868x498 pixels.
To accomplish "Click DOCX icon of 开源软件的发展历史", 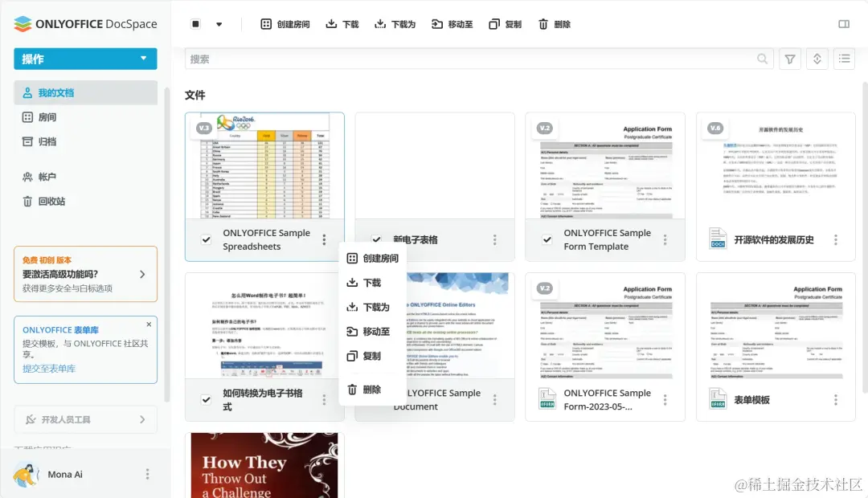I will click(718, 239).
